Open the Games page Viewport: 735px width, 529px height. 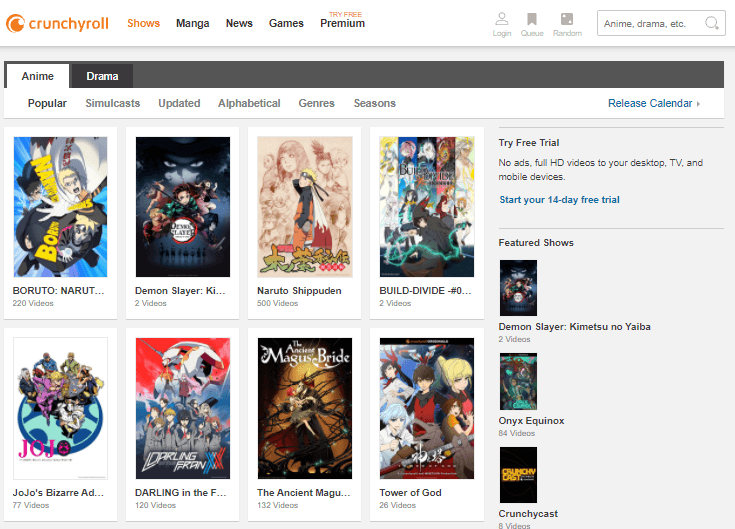click(x=286, y=23)
